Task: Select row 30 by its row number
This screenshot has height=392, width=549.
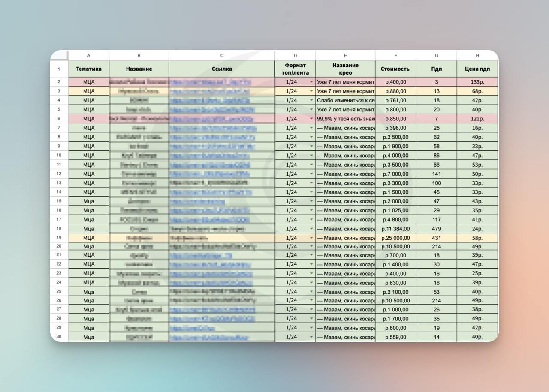Action: click(x=59, y=337)
